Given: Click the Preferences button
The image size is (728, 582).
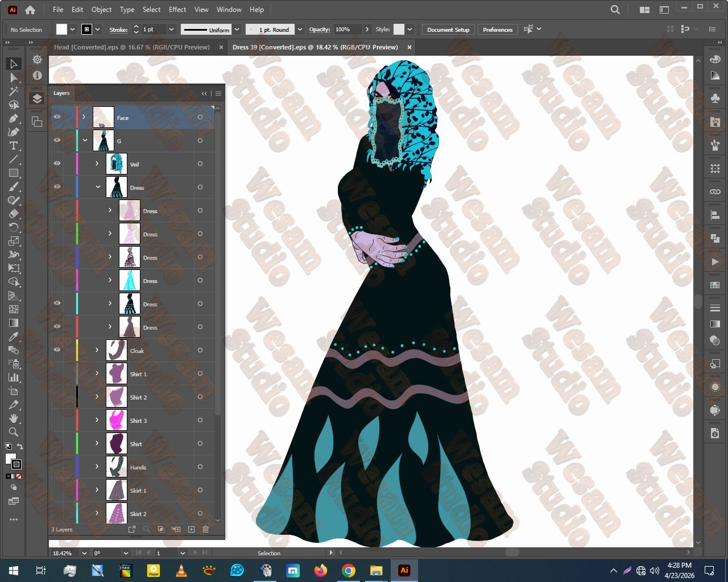Looking at the screenshot, I should click(498, 30).
